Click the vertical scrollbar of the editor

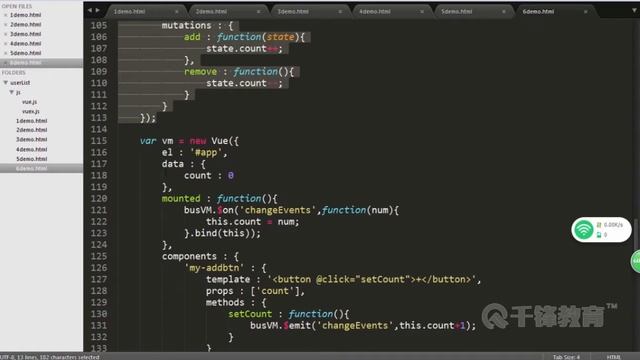tap(637, 233)
